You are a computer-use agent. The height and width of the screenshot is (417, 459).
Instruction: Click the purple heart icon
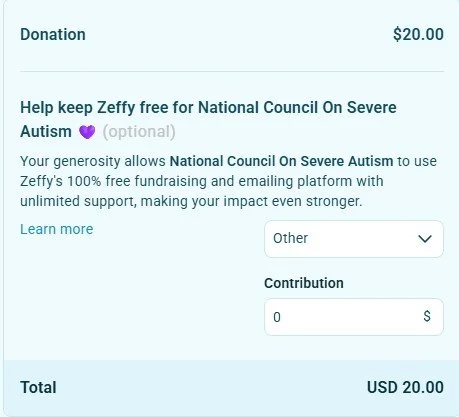coord(87,132)
